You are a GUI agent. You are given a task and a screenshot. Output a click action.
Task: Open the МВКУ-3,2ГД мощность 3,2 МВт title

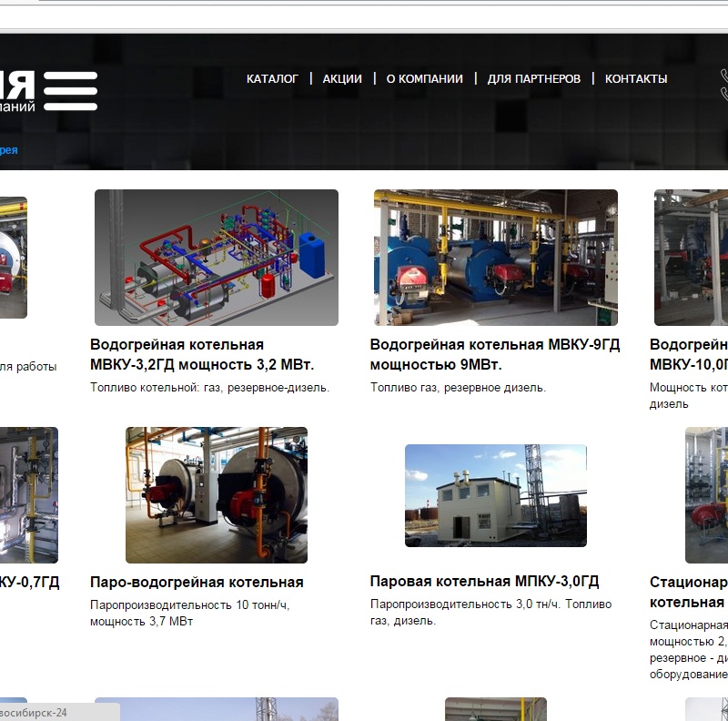tap(202, 355)
